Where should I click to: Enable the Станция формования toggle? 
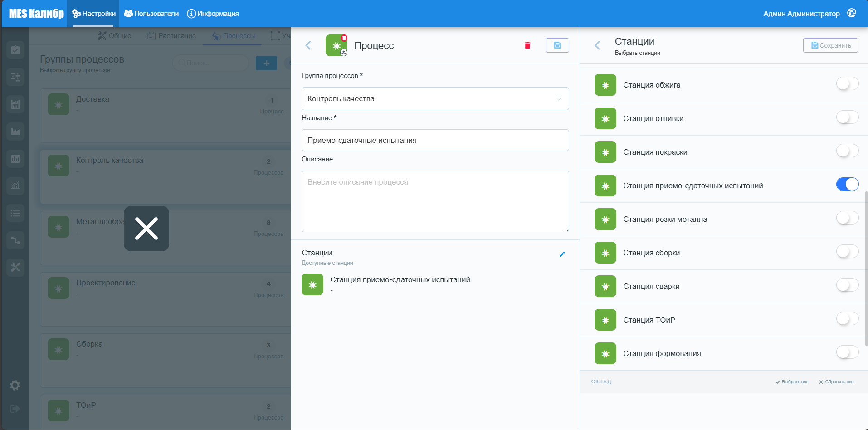[847, 352]
